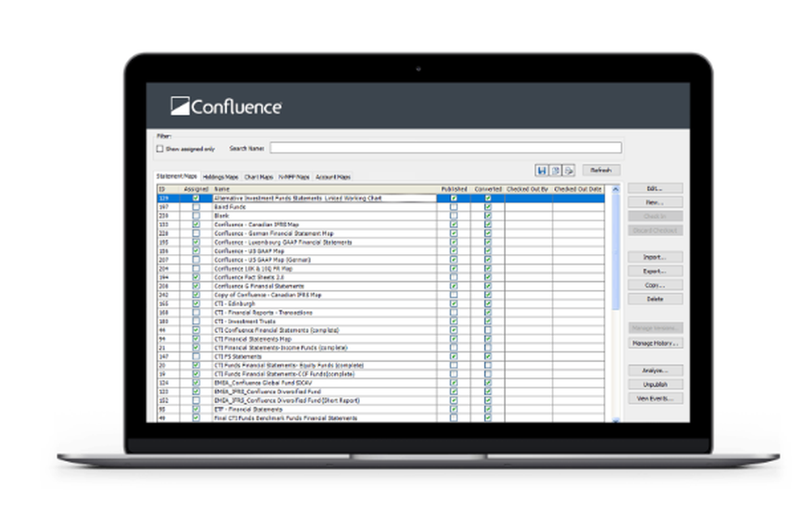Click the Analyze... button
The width and height of the screenshot is (812, 518).
[x=655, y=371]
